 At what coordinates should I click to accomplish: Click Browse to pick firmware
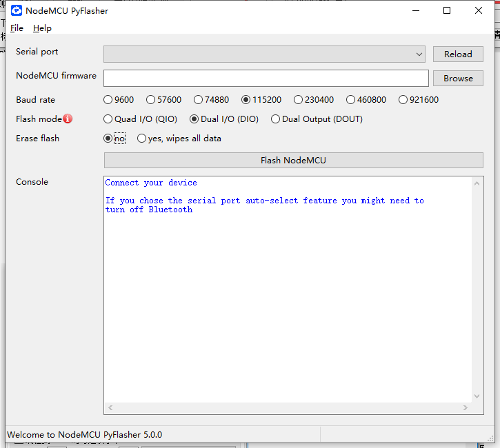click(x=458, y=79)
